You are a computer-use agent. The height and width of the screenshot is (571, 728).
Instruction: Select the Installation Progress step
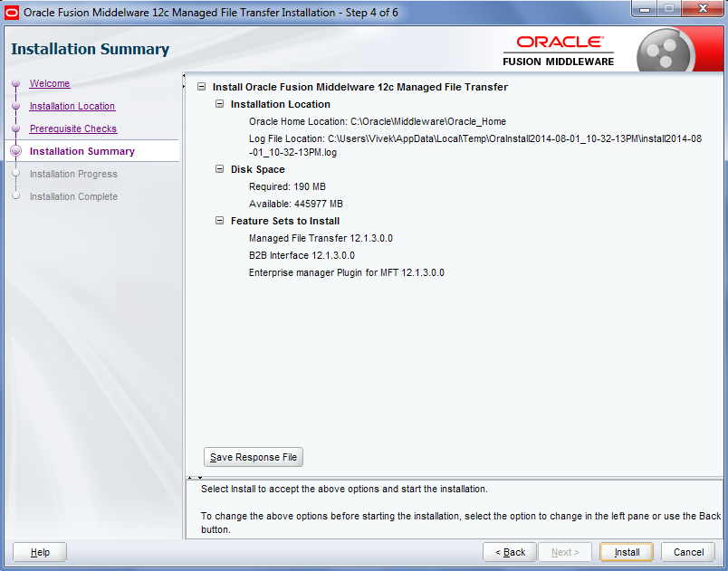pos(73,174)
